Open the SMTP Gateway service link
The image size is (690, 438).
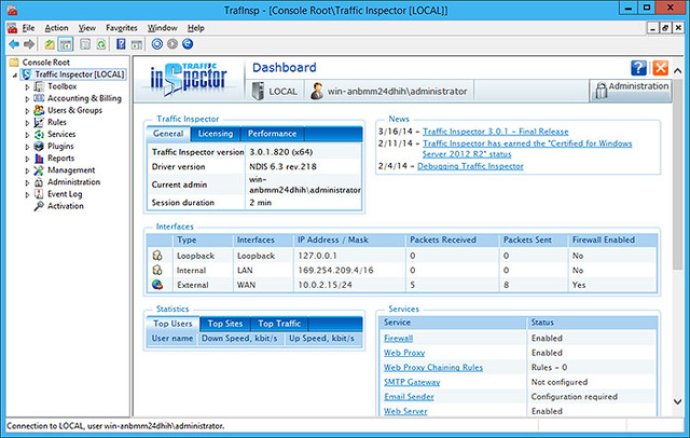pos(411,382)
